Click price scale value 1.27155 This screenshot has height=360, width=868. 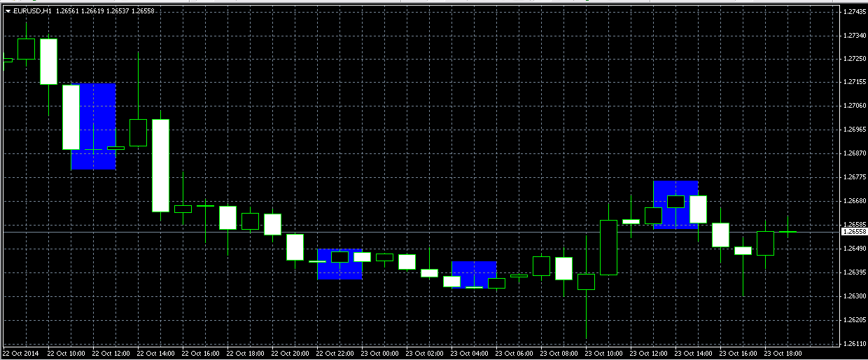click(x=855, y=83)
